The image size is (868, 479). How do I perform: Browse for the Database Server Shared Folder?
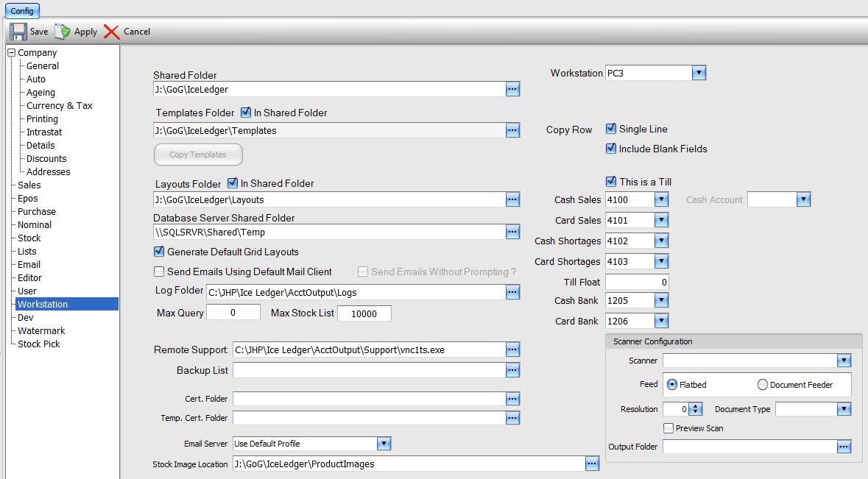tap(512, 232)
